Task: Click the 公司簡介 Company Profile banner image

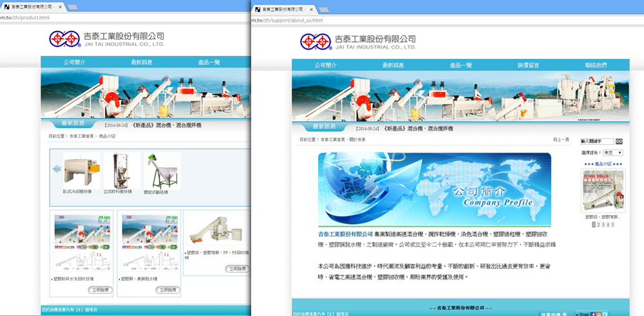Action: (435, 189)
